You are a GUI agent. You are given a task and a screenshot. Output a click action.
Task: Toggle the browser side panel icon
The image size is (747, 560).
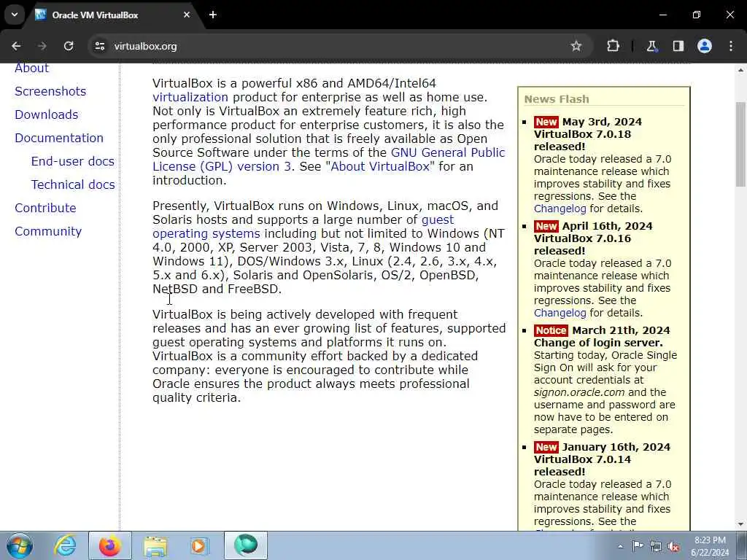pos(678,46)
